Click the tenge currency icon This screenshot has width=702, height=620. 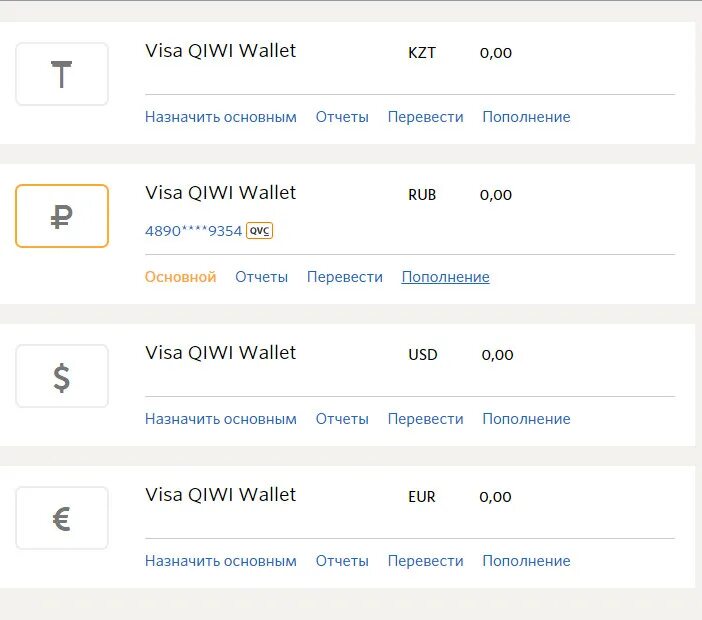click(62, 74)
